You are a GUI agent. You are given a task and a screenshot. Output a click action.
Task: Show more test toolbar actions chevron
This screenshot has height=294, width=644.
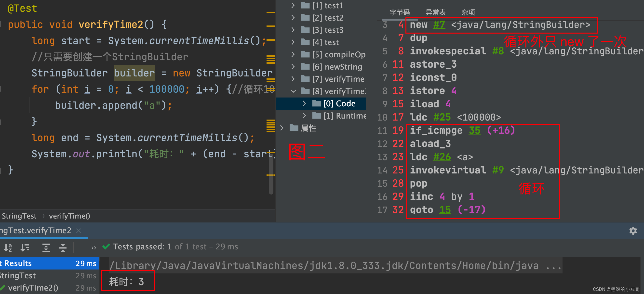[94, 248]
